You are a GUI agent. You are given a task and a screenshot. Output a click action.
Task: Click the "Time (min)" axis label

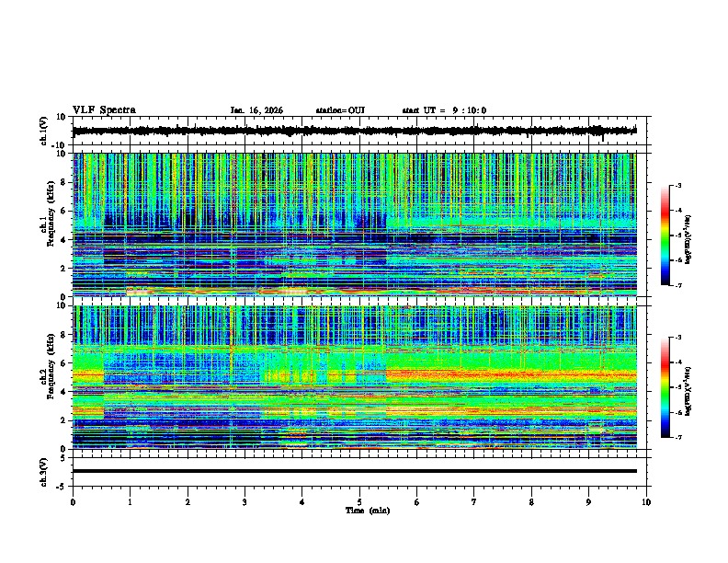[368, 511]
